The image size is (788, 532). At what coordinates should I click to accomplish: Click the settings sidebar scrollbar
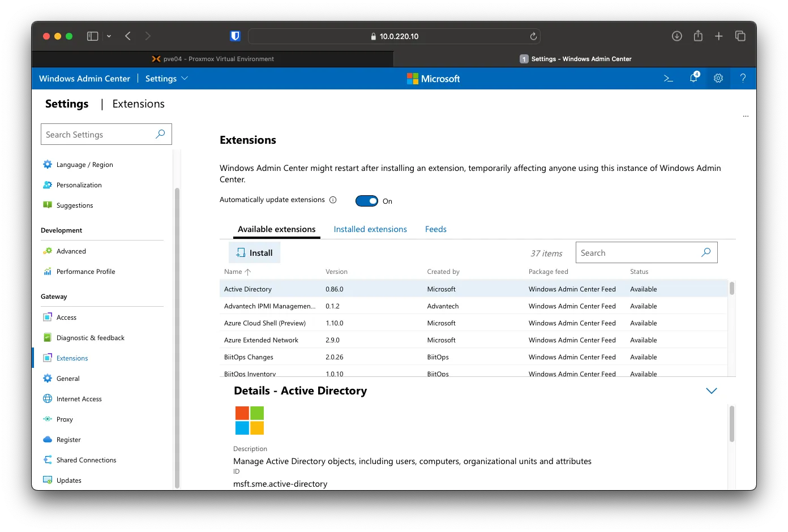point(177,337)
